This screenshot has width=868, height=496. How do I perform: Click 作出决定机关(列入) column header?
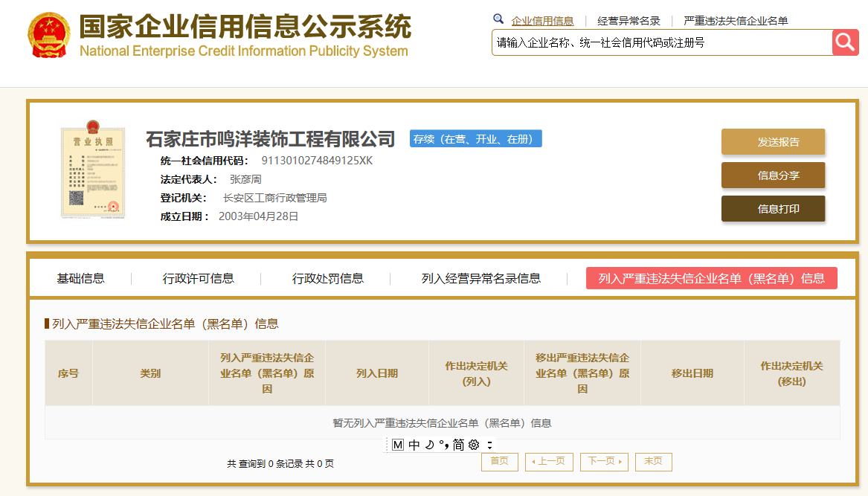pos(476,373)
